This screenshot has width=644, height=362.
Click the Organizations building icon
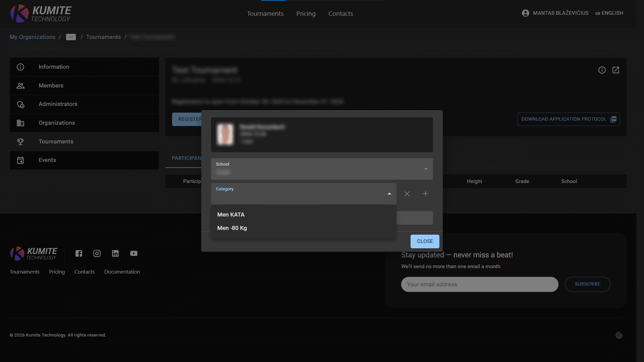tap(20, 123)
